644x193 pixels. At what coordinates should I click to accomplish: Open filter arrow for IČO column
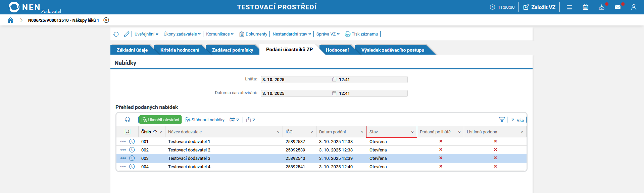[312, 132]
